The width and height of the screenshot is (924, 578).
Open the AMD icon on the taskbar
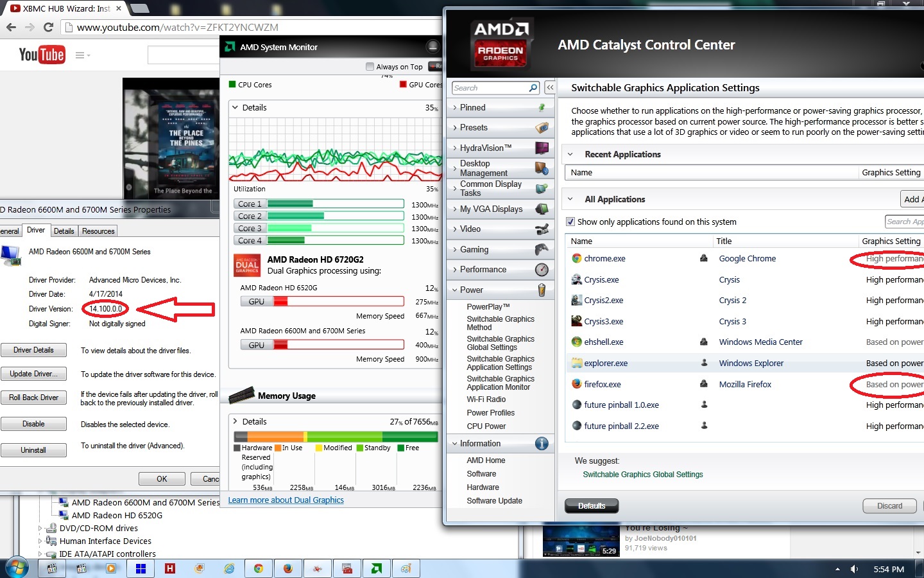[376, 568]
